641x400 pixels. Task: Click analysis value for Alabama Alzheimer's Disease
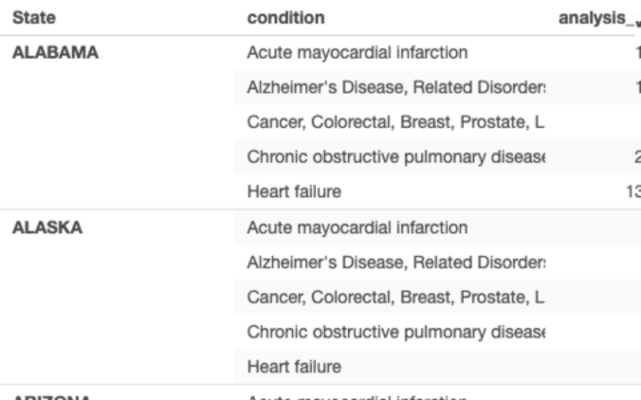pos(636,87)
